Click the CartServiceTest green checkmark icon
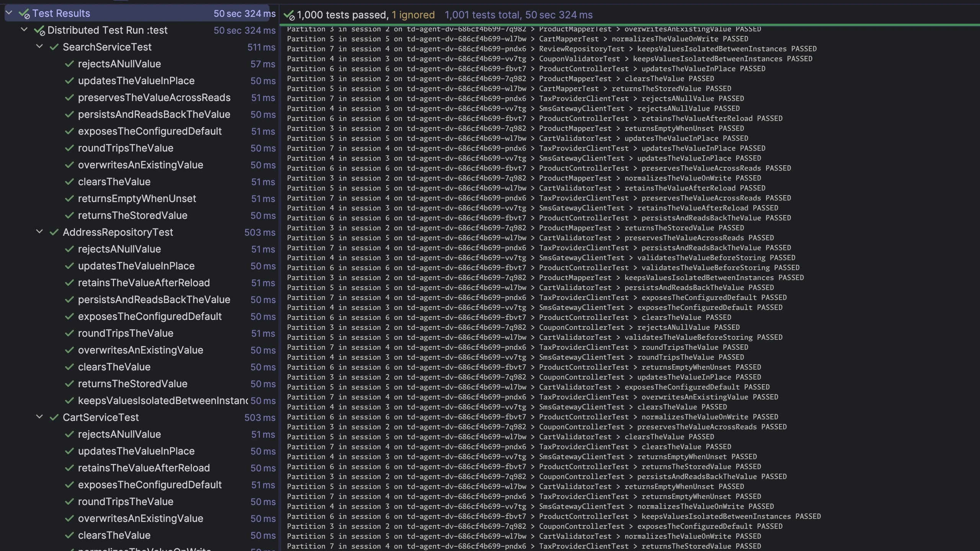Screen dimensions: 980x551 coord(54,417)
